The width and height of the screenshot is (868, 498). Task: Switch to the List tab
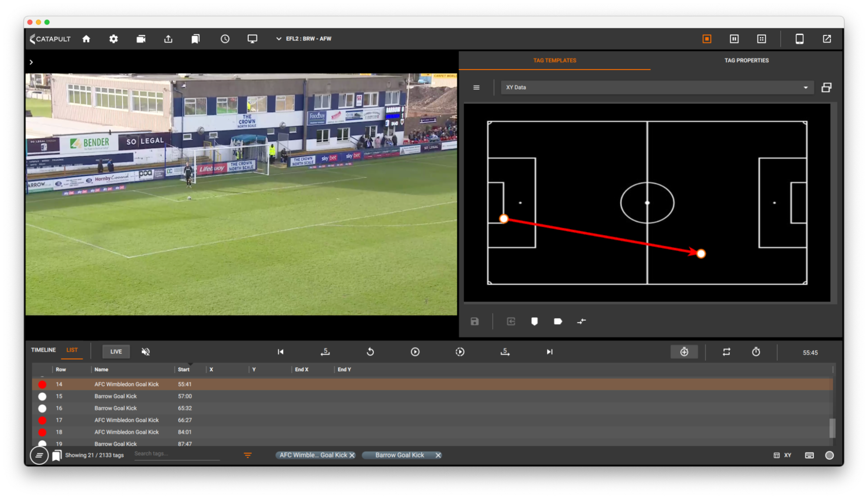[x=72, y=350]
